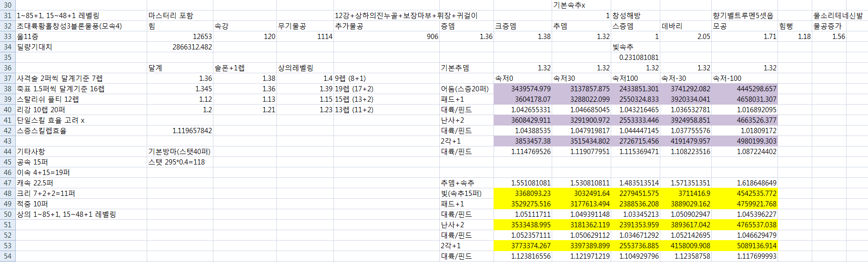868x262 pixels.
Task: Click the '기본방마(스탯40퍼)' cell
Action: [x=179, y=152]
